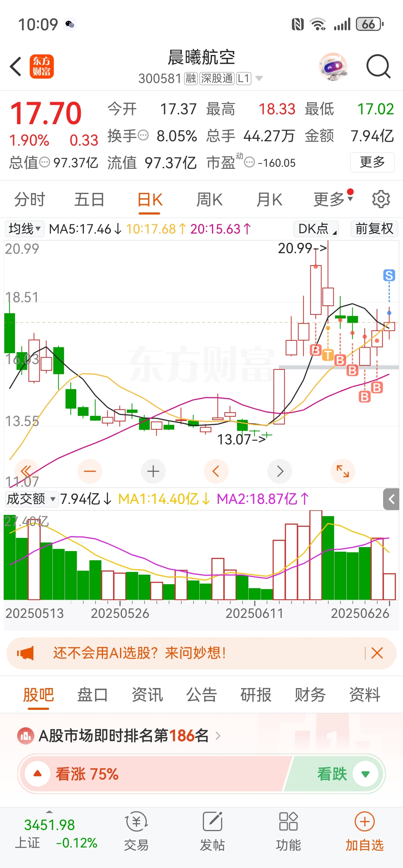Switch to 分时 tab
403x868 pixels.
[x=30, y=199]
